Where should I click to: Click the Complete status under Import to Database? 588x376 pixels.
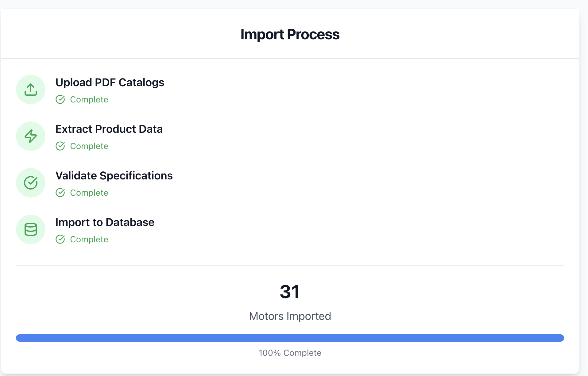coord(89,240)
